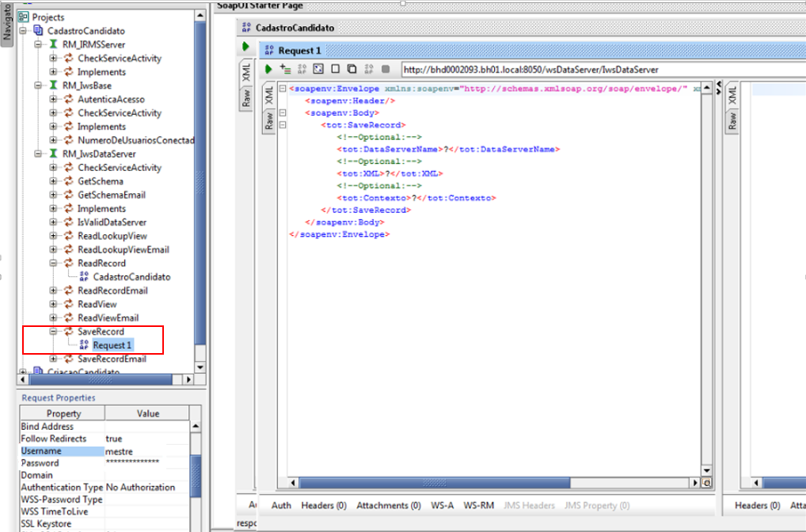This screenshot has width=806, height=532.
Task: Click RM_IRMSServer interface icon
Action: tap(54, 44)
